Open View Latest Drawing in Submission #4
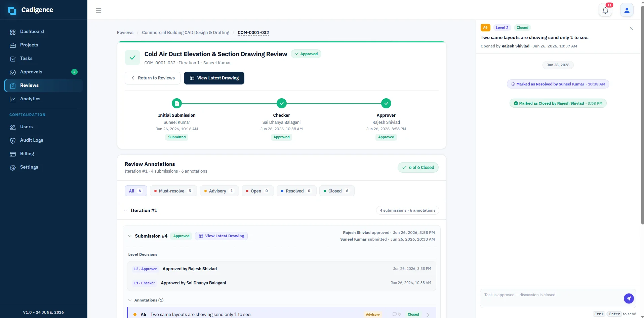The image size is (644, 318). click(221, 236)
